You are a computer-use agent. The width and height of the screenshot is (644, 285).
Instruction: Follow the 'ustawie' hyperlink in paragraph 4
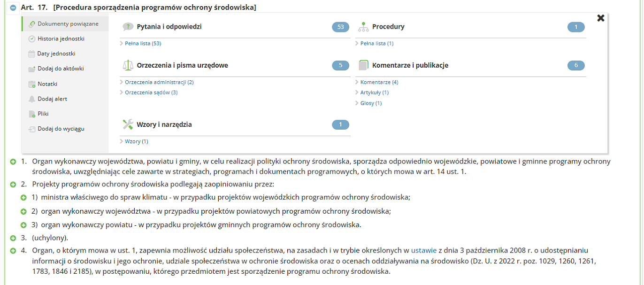click(424, 250)
